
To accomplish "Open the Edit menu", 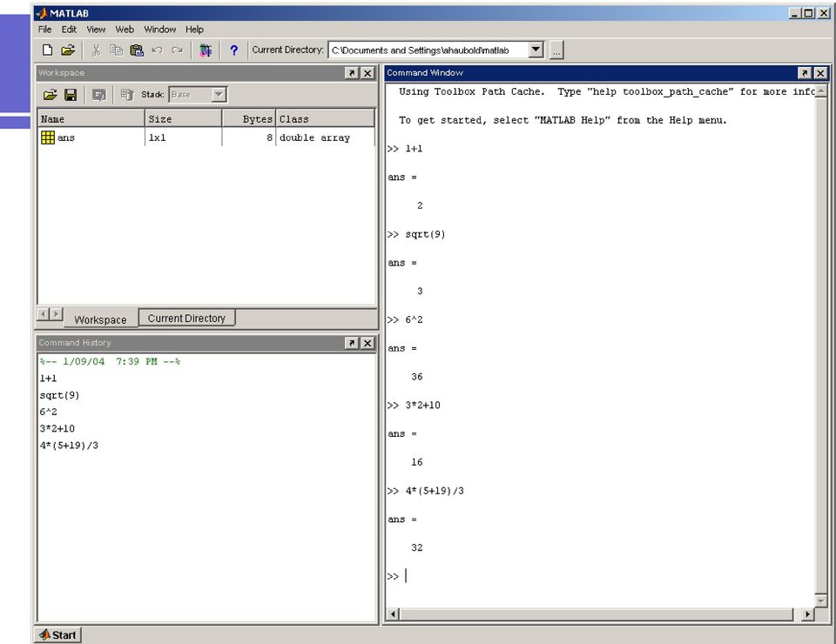I will coord(69,30).
